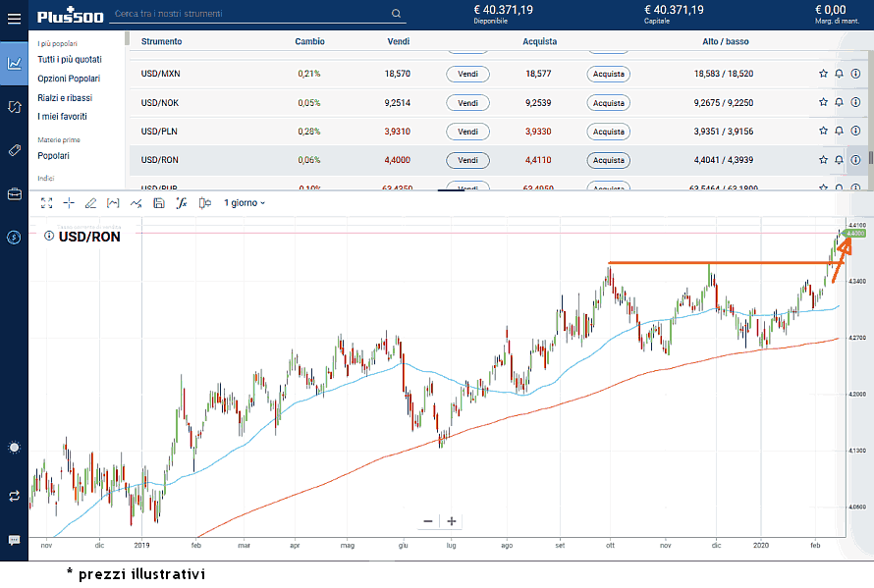This screenshot has width=874, height=588.
Task: Click Acquista button for USD/PLN
Action: coord(608,132)
